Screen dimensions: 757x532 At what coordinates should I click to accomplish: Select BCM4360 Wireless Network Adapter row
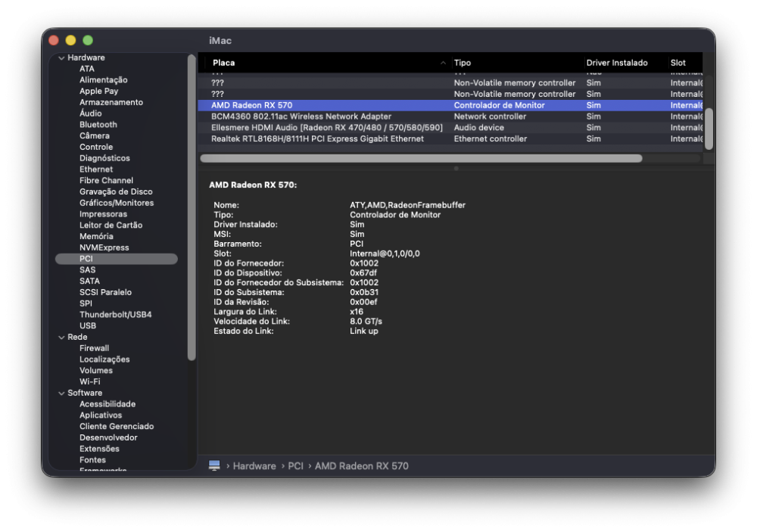[x=450, y=117]
